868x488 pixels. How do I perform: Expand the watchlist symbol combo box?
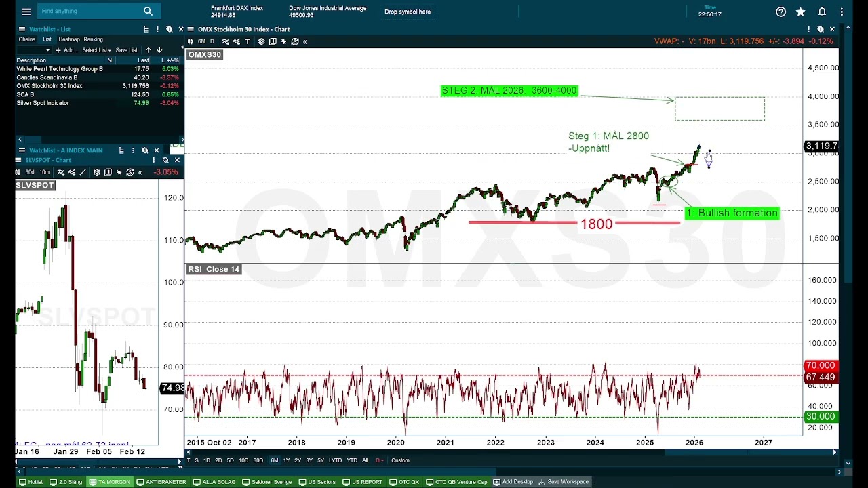pos(35,50)
